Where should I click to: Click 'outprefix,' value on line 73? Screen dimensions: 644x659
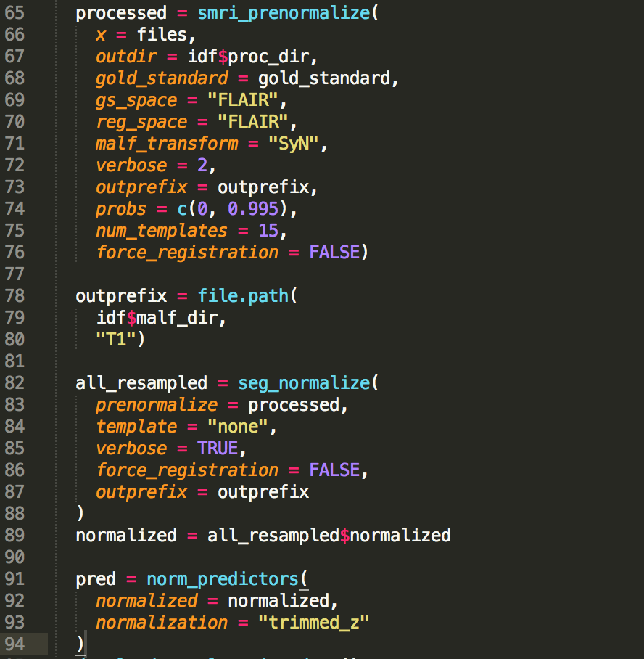point(268,187)
